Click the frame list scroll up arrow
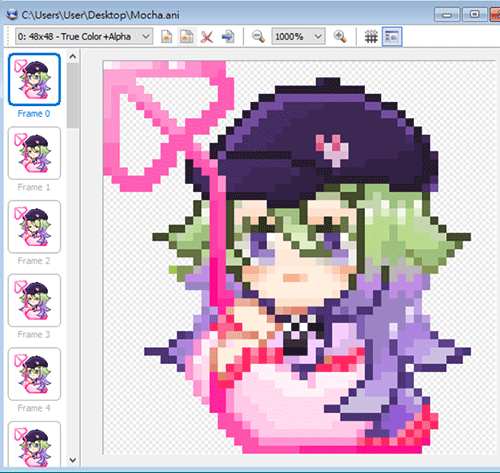 [73, 56]
